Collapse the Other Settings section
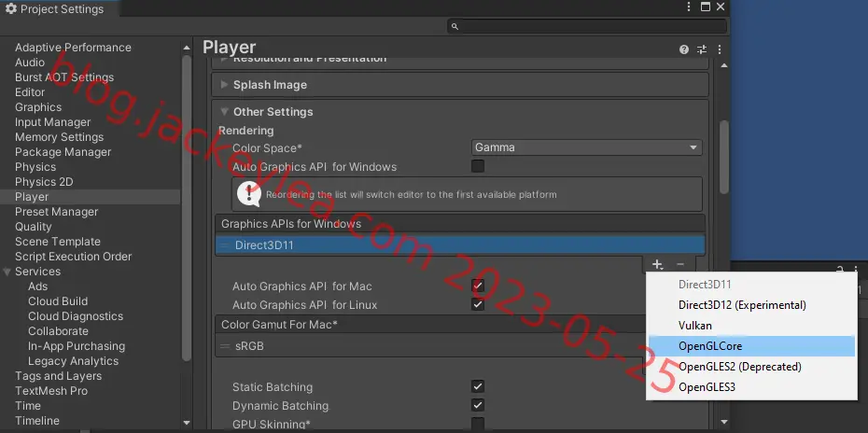868x433 pixels. pos(224,111)
